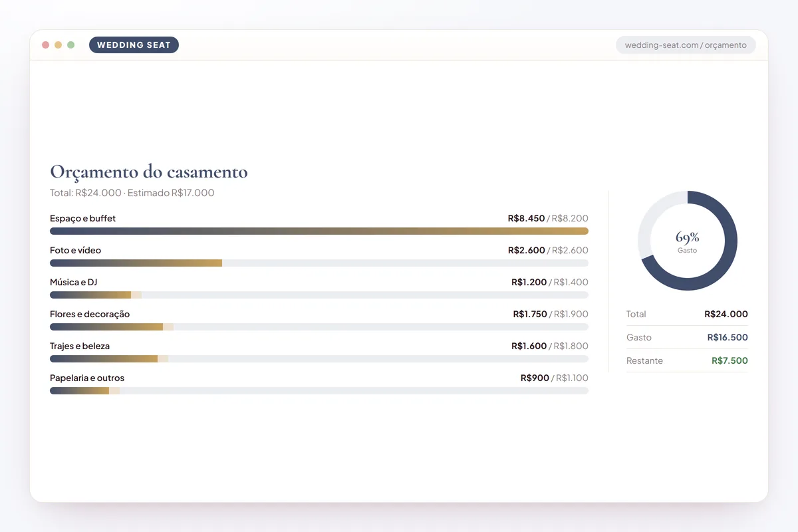Click the yellow window dot

(59, 45)
